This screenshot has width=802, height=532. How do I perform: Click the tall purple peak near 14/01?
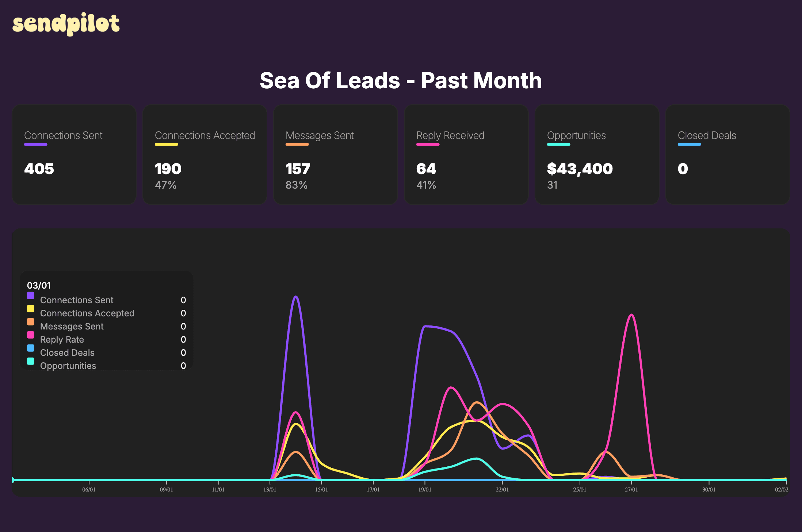296,297
